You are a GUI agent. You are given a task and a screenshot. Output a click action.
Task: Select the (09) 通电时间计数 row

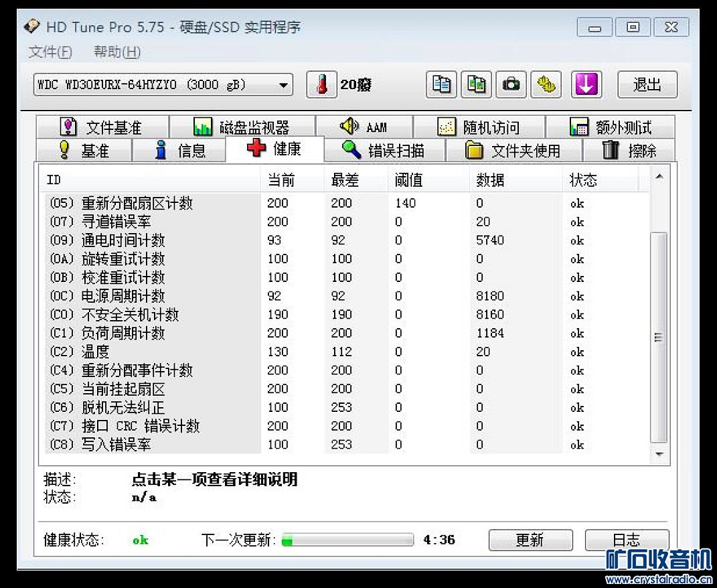coord(347,240)
